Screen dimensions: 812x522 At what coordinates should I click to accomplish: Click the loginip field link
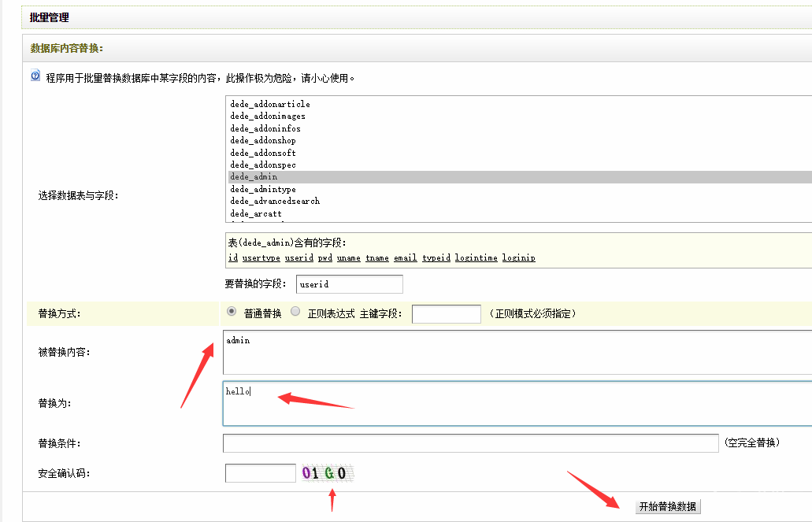(x=518, y=257)
